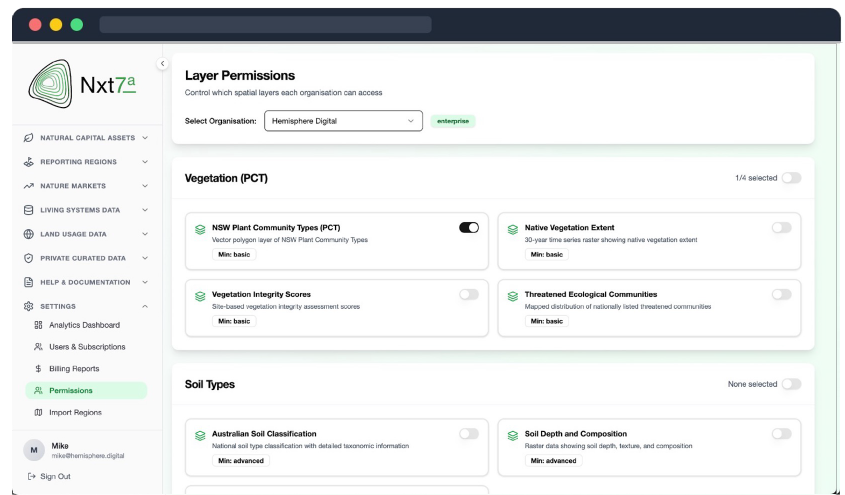Click the Layer Permissions heading
This screenshot has height=495, width=845.
[240, 75]
